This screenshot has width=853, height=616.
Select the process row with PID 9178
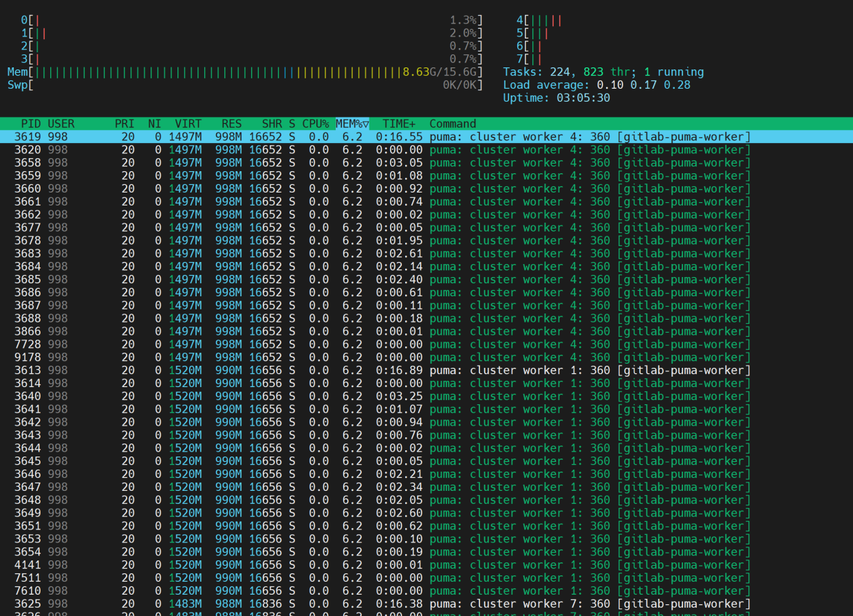28,357
